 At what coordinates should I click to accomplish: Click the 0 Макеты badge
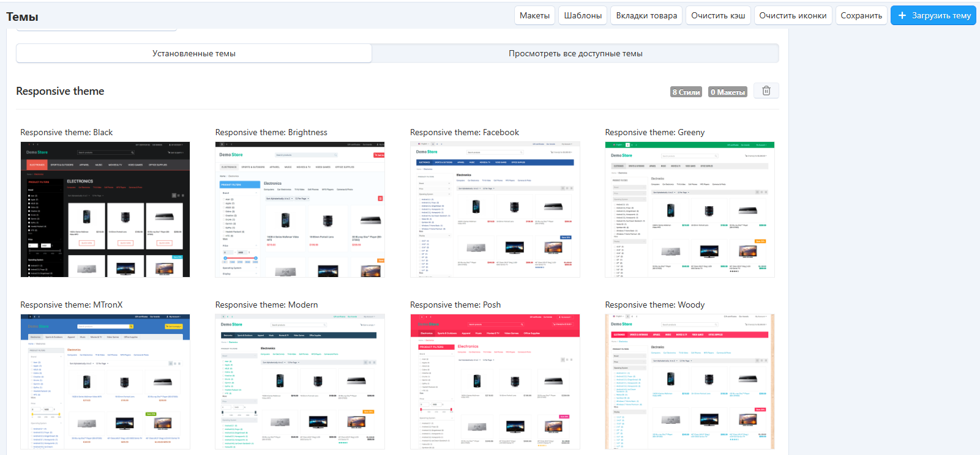coord(727,92)
